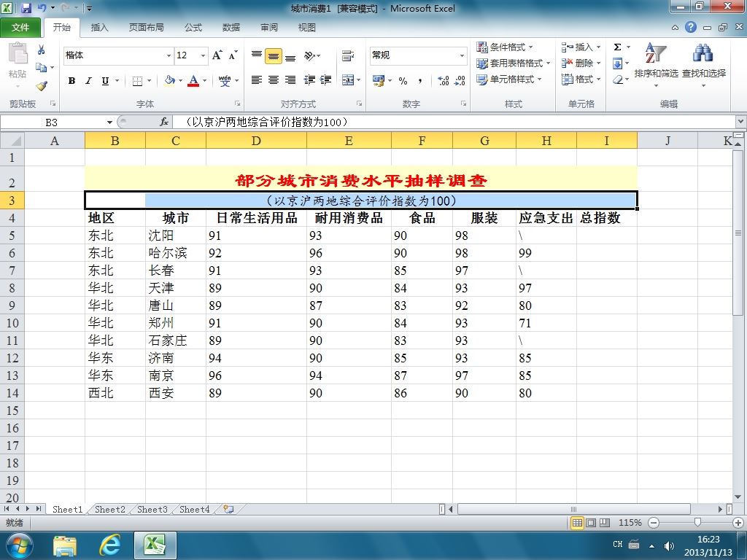Apply fill color paint bucket
747x560 pixels.
click(x=169, y=80)
